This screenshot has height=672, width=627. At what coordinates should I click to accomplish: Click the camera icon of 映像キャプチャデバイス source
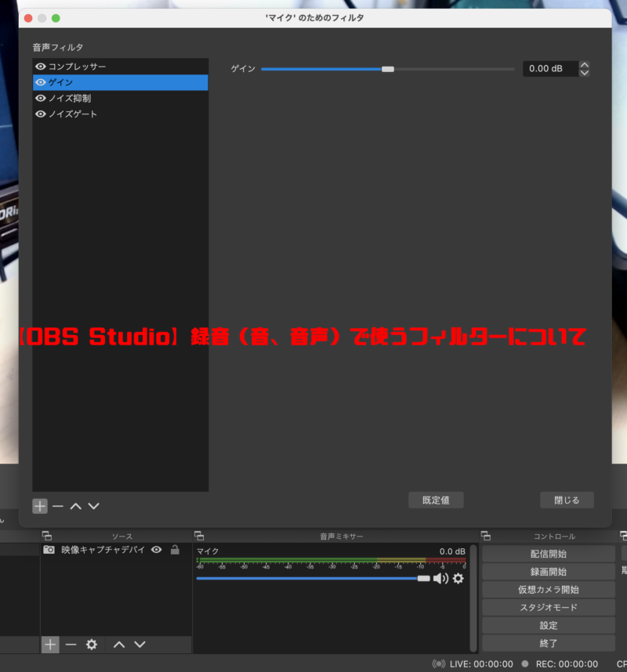(x=49, y=550)
